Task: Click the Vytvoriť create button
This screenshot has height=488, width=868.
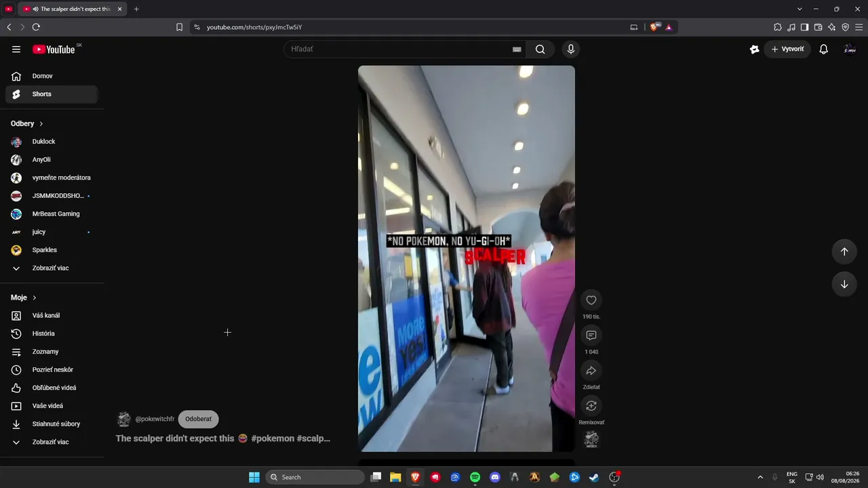Action: [787, 49]
